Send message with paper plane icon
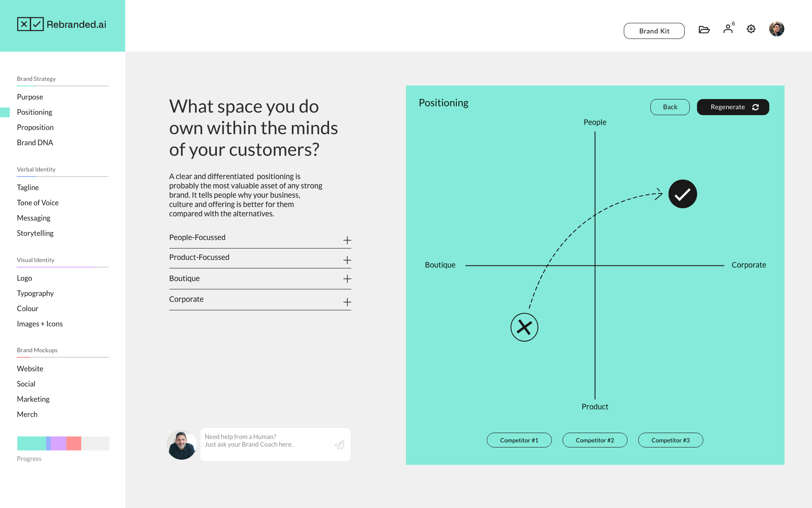The height and width of the screenshot is (508, 812). (340, 444)
